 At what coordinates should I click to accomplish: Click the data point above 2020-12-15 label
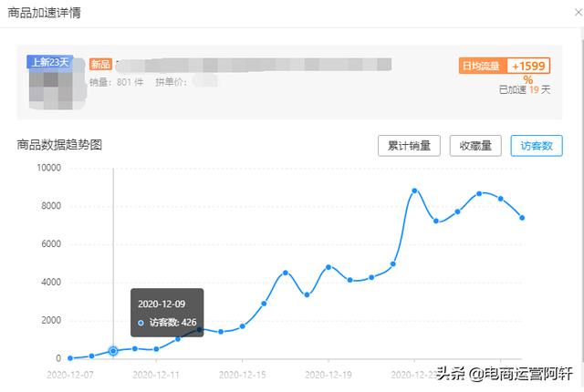point(243,326)
